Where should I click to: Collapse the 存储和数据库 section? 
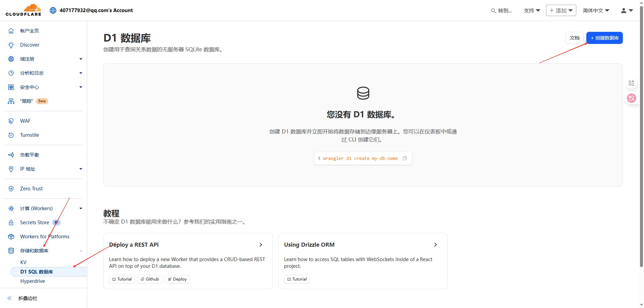80,251
